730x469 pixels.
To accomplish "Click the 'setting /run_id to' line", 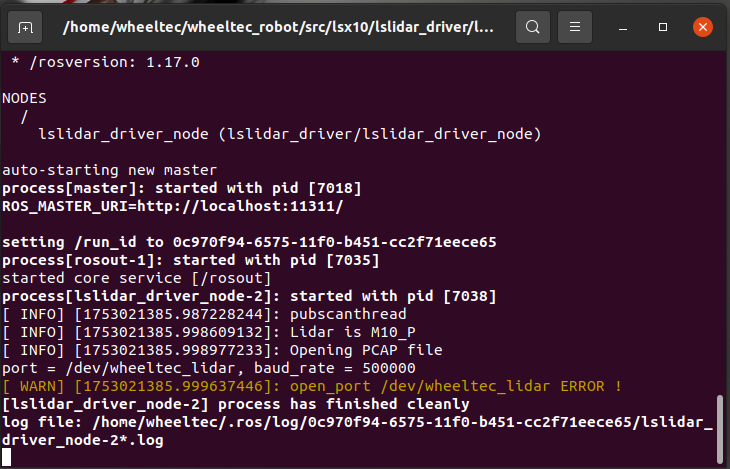I will [x=249, y=242].
